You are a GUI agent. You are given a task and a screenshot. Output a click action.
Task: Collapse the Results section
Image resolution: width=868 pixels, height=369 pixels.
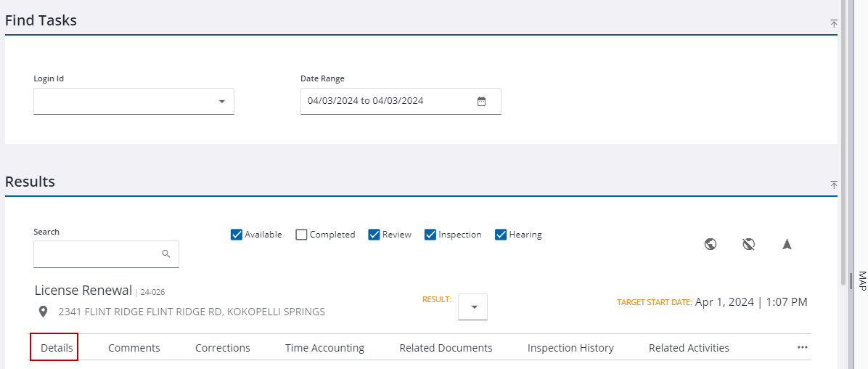click(x=834, y=184)
